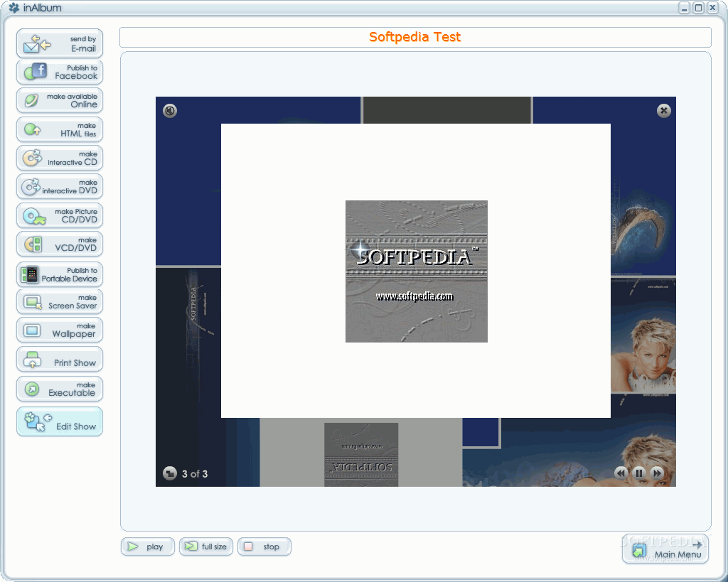The width and height of the screenshot is (728, 582).
Task: Skip to previous slide with rewind icon
Action: coord(621,473)
